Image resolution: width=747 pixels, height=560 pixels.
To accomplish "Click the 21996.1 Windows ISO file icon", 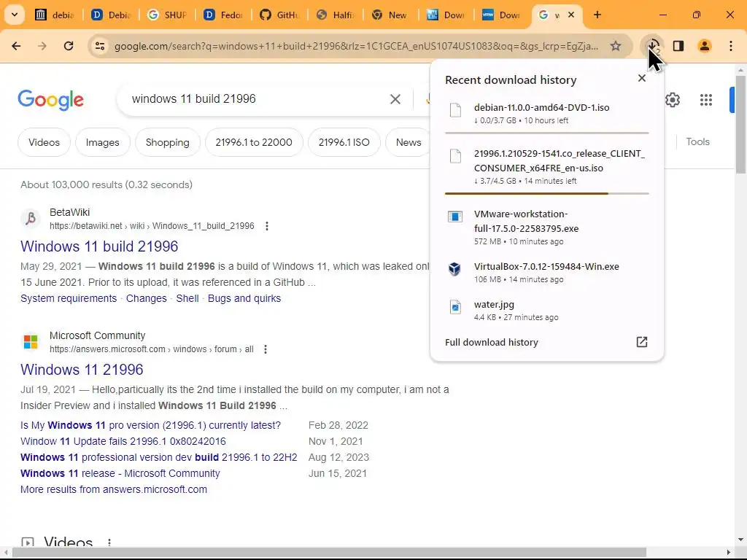I will tap(455, 156).
